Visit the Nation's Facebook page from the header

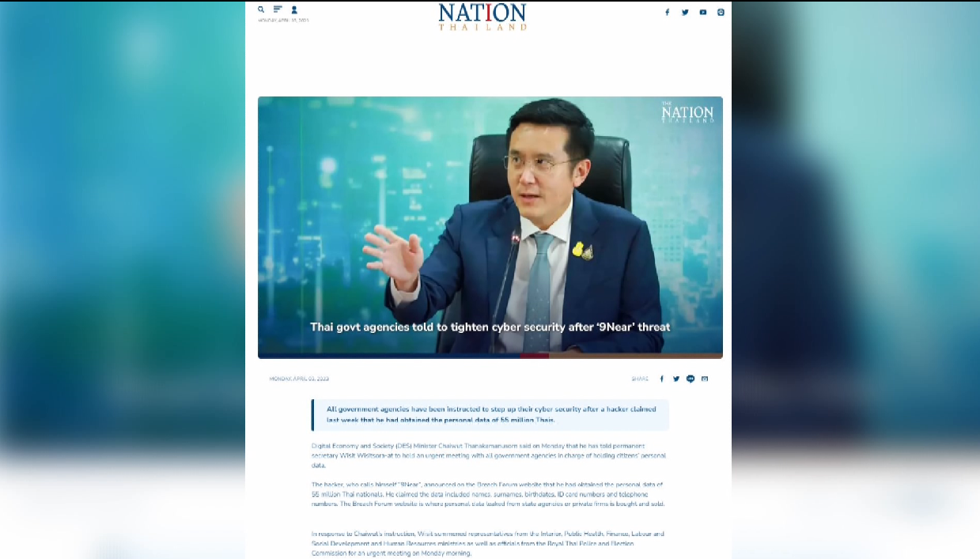coord(667,12)
